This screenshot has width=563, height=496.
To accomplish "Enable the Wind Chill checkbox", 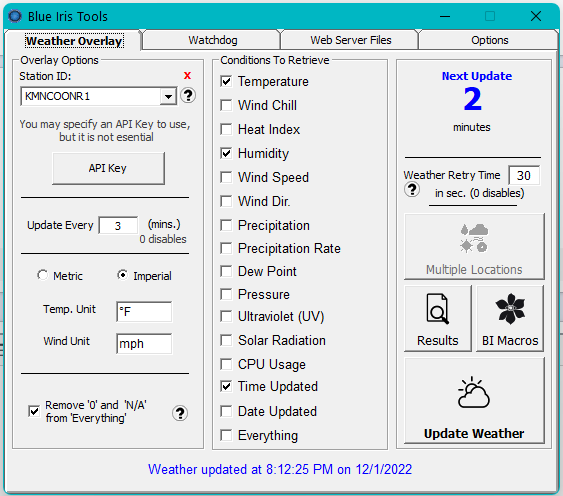I will pyautogui.click(x=226, y=106).
